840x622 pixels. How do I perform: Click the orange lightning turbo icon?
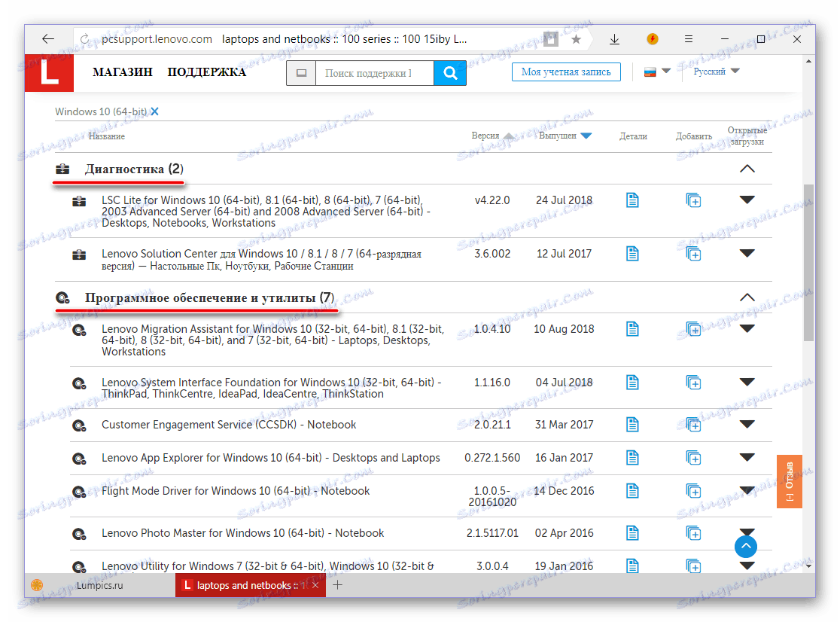(x=652, y=38)
